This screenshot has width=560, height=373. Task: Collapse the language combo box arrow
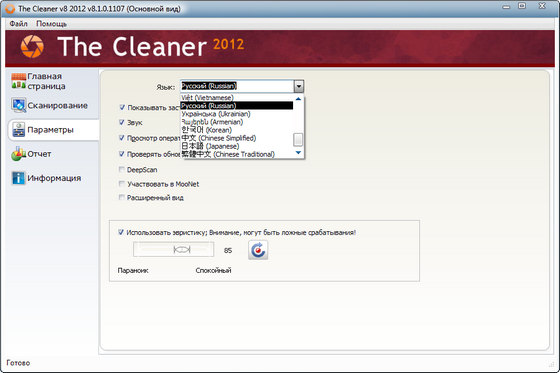(x=299, y=86)
